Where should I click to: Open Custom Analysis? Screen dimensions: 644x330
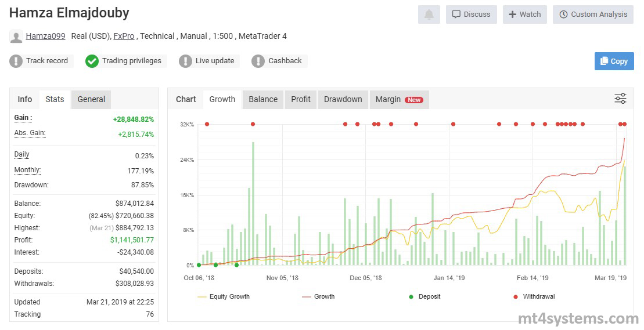pos(593,14)
